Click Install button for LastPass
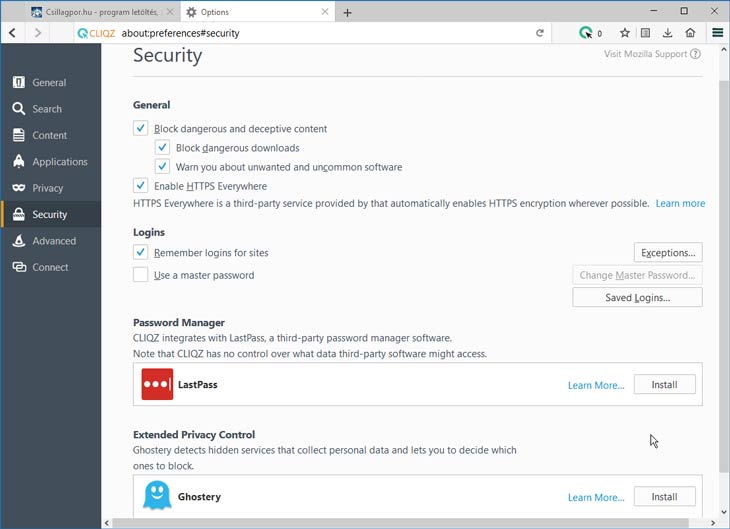The height and width of the screenshot is (529, 730). [664, 385]
